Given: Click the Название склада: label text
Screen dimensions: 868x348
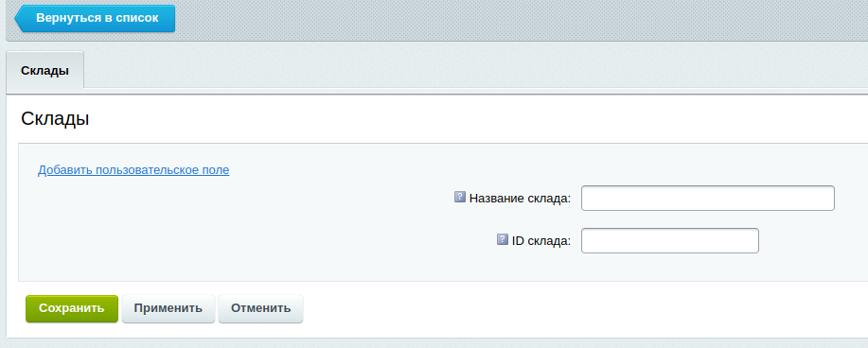Looking at the screenshot, I should click(x=520, y=198).
